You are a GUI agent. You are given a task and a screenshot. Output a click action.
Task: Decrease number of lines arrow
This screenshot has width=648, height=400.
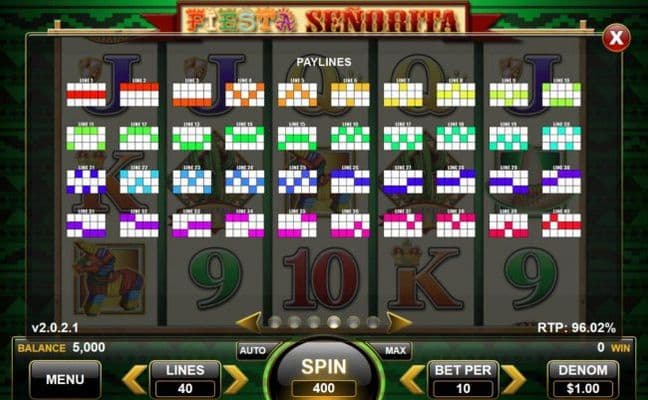point(134,379)
